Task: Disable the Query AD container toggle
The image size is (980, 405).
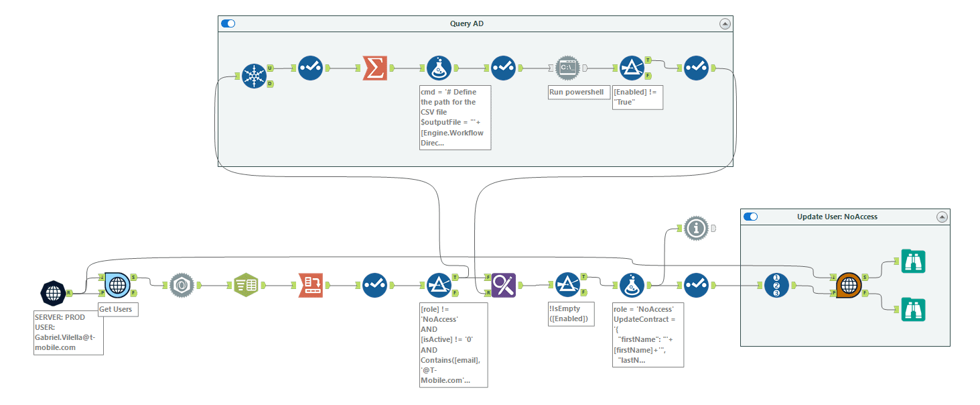Action: pos(228,23)
